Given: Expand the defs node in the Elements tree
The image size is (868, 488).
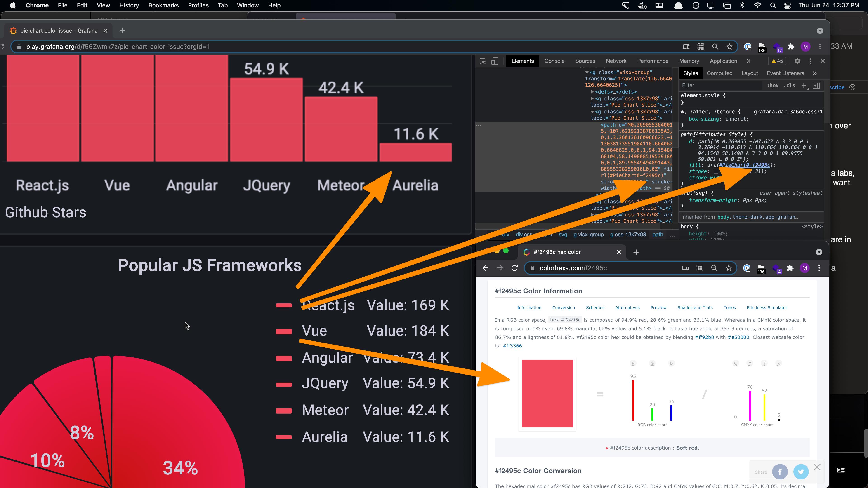Looking at the screenshot, I should pos(593,92).
